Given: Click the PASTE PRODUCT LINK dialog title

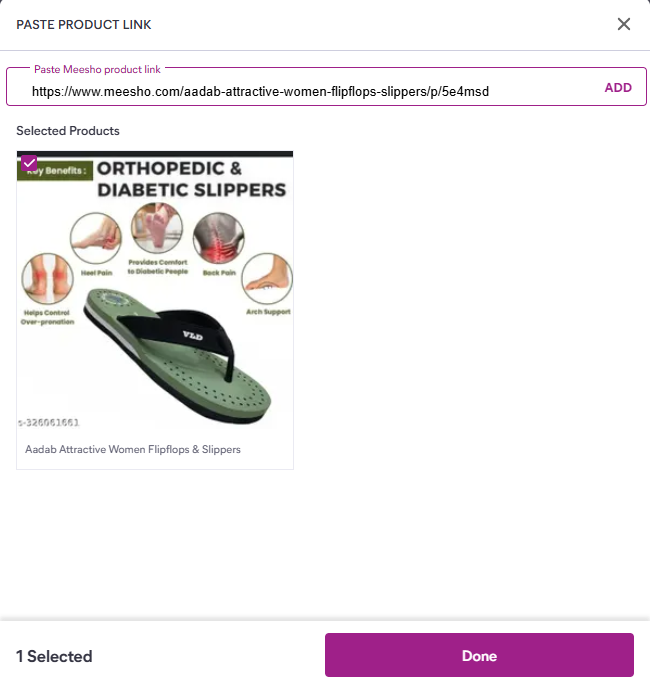Looking at the screenshot, I should click(84, 25).
